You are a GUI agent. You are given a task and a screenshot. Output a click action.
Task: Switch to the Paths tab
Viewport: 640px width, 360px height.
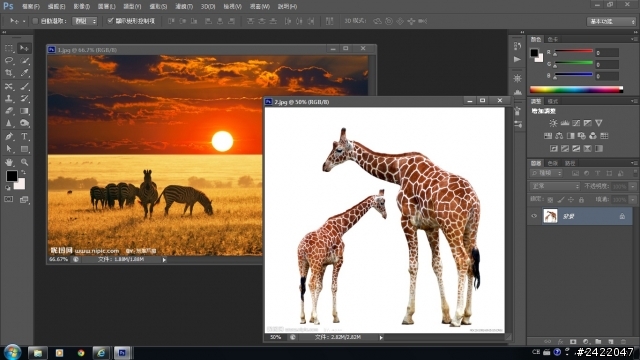click(x=570, y=163)
